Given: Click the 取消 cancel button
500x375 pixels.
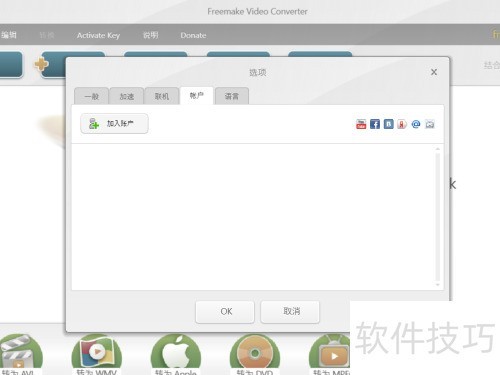Looking at the screenshot, I should 290,312.
